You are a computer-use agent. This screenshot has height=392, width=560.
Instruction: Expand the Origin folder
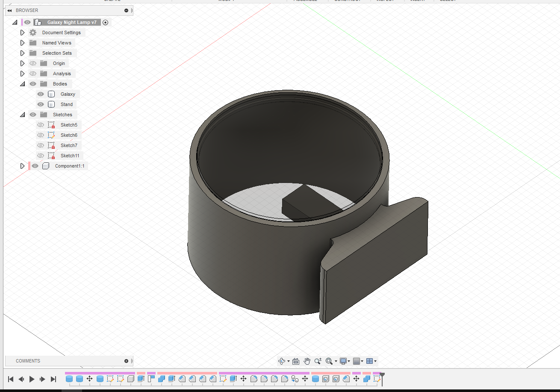23,63
